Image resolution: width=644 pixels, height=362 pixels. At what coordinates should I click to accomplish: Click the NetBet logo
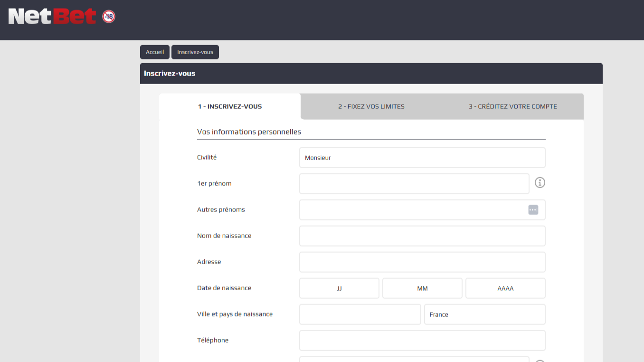click(52, 17)
